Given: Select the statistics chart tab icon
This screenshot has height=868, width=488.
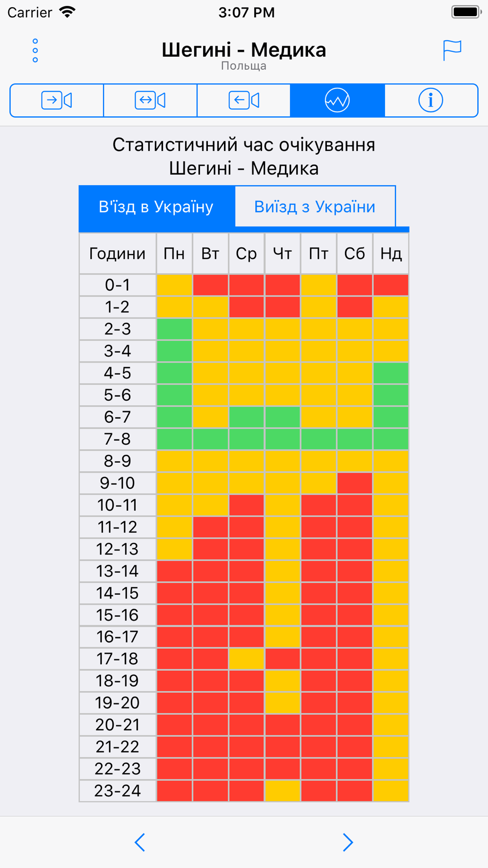Looking at the screenshot, I should point(337,101).
